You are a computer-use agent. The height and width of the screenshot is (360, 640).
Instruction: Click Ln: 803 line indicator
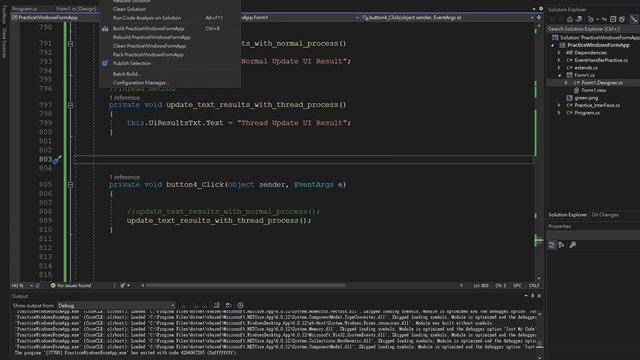tap(481, 285)
